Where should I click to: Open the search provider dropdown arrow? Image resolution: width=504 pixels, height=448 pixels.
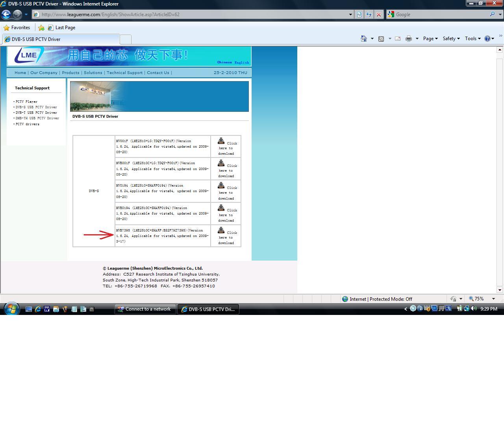tap(500, 15)
